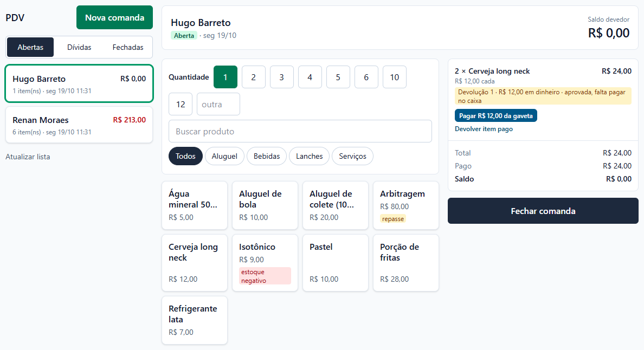The height and width of the screenshot is (350, 644).
Task: Click the Saldo R$ 0,00 summary row
Action: pyautogui.click(x=543, y=179)
